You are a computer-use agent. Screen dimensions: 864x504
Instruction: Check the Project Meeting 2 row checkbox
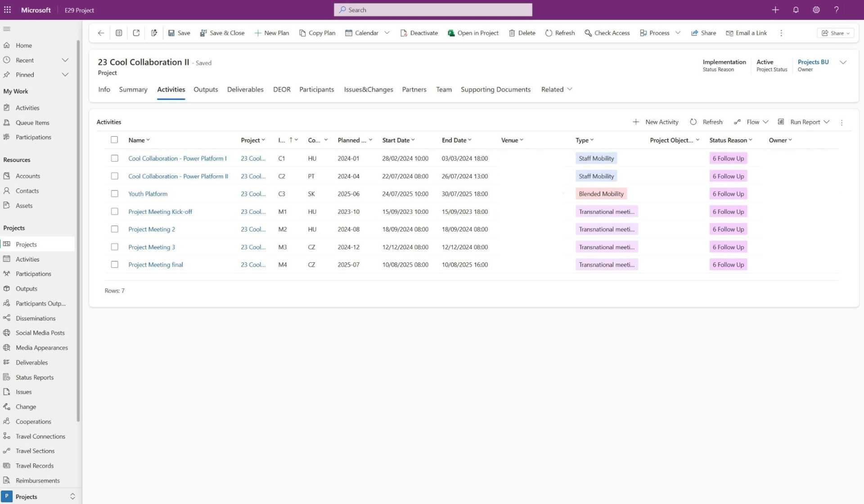[115, 229]
